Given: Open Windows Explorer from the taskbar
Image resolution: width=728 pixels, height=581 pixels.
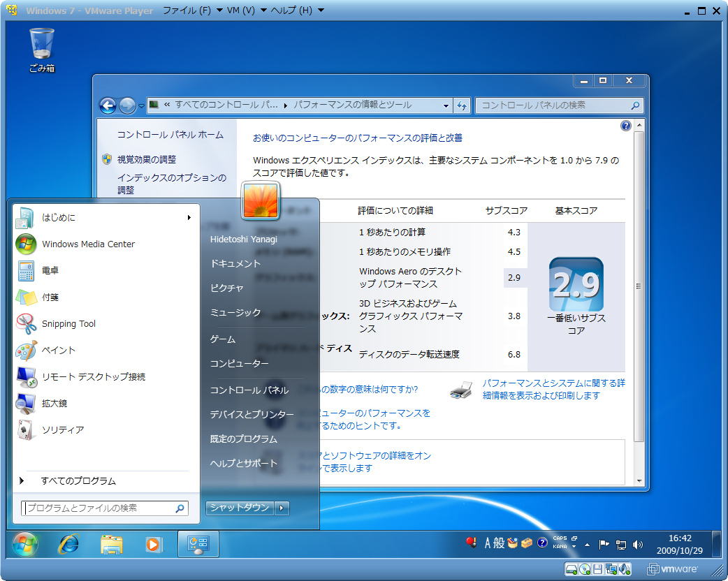Looking at the screenshot, I should tap(112, 544).
